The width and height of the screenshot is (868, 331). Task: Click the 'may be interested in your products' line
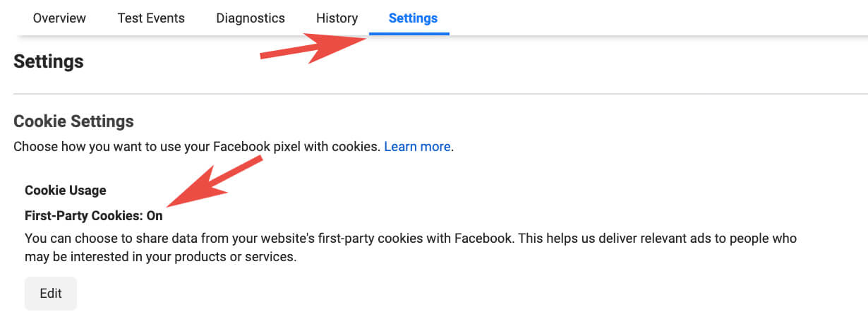point(161,257)
